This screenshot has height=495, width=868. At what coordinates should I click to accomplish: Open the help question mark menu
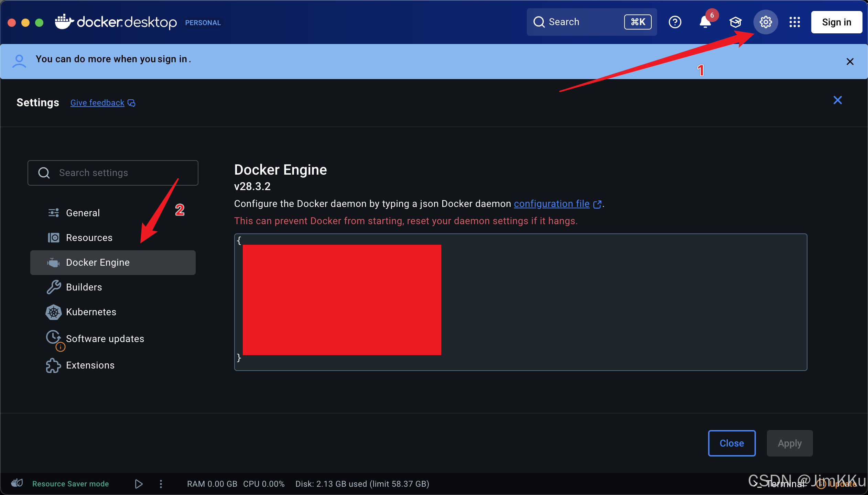coord(675,22)
